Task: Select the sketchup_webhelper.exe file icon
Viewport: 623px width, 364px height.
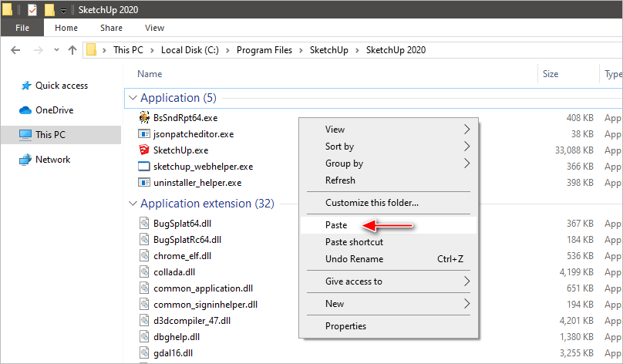Action: coord(143,167)
